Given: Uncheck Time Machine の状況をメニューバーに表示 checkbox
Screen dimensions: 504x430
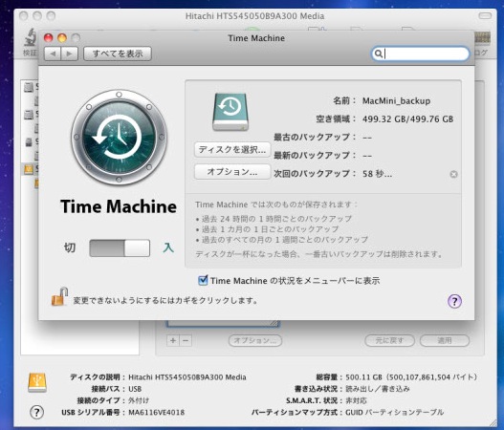Looking at the screenshot, I should click(203, 280).
